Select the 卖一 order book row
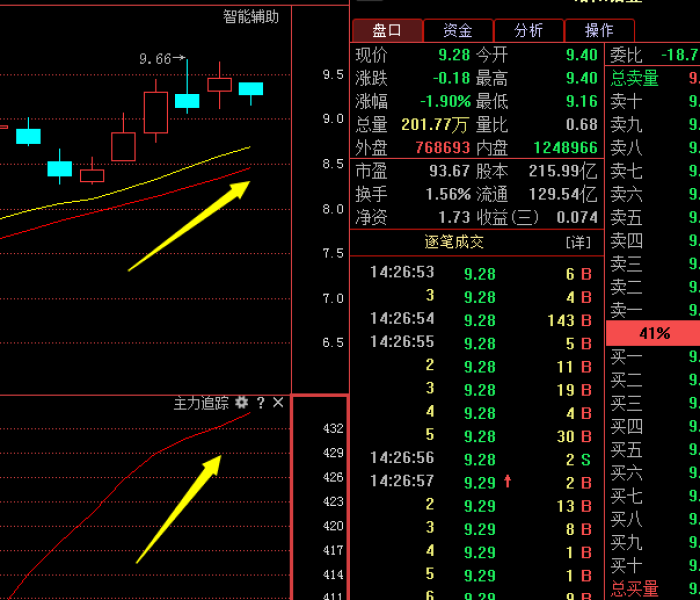 click(x=650, y=310)
